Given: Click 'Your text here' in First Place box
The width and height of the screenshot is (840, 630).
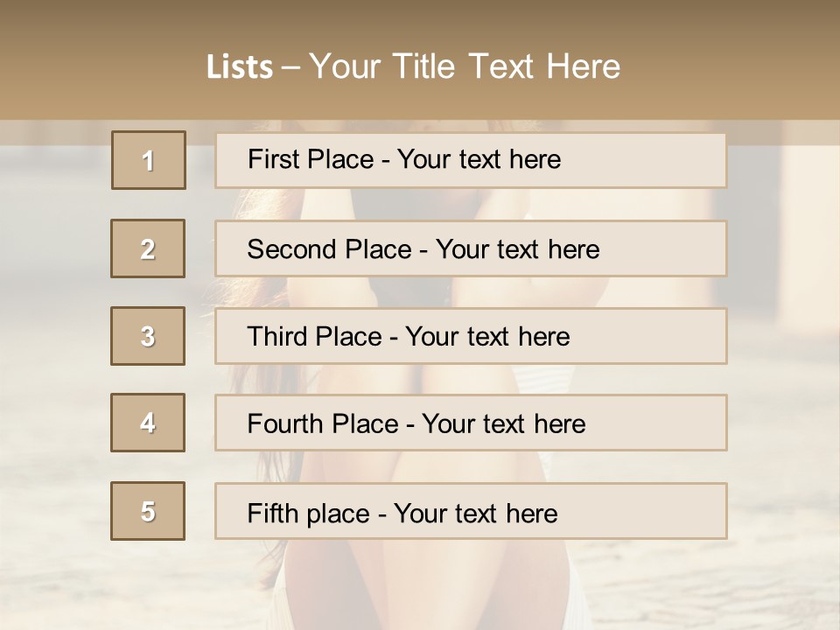Looking at the screenshot, I should (478, 159).
